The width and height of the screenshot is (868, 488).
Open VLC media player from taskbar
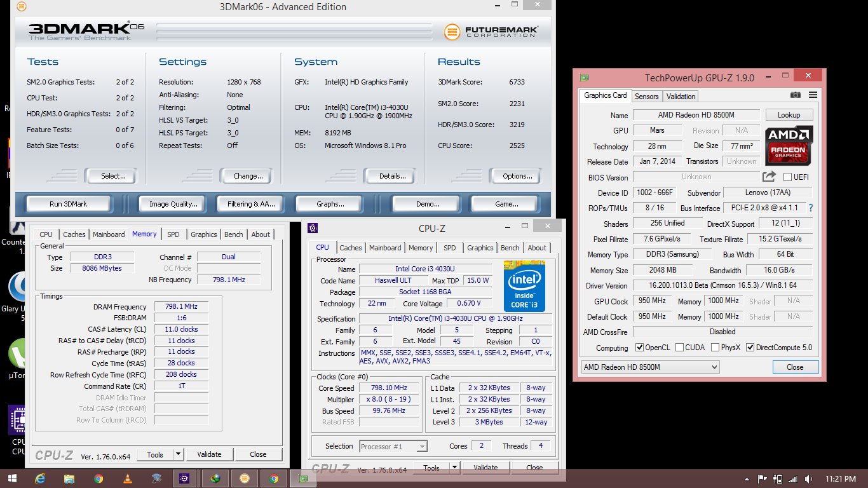(127, 478)
